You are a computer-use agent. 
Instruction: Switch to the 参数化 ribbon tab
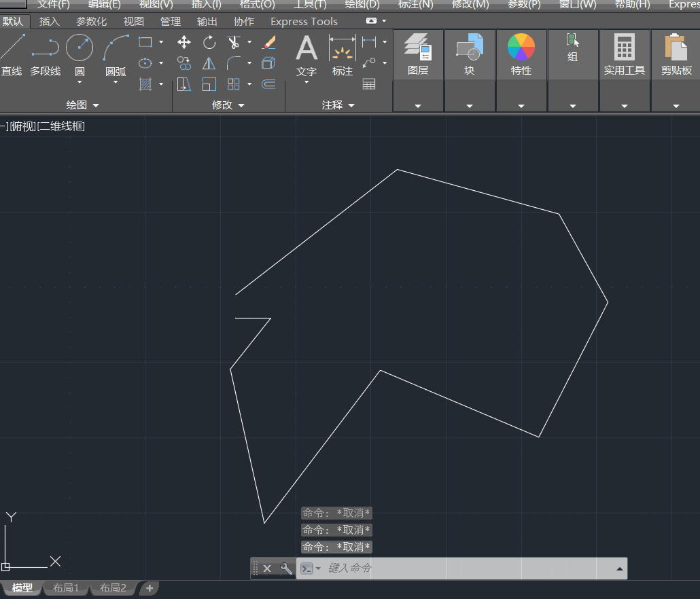[91, 22]
